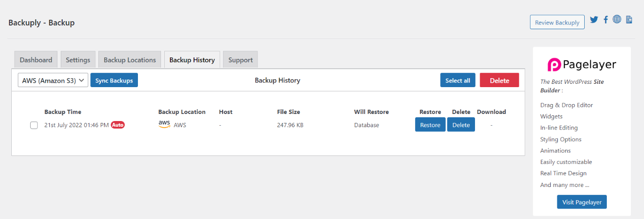Click the Select all button
The width and height of the screenshot is (644, 219).
pyautogui.click(x=458, y=81)
